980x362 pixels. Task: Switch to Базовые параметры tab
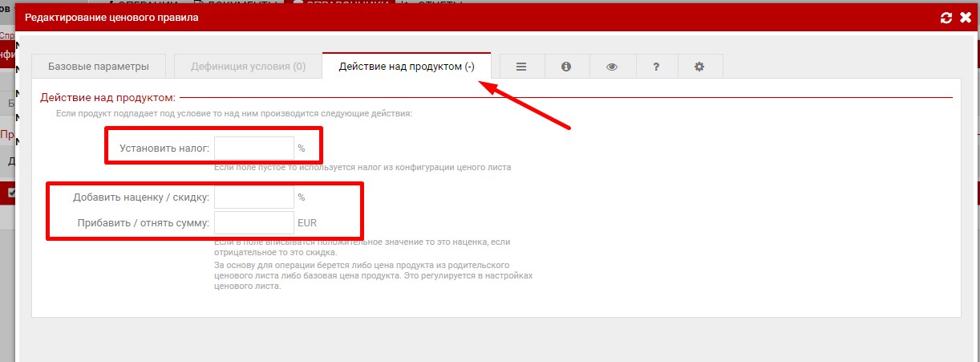99,67
